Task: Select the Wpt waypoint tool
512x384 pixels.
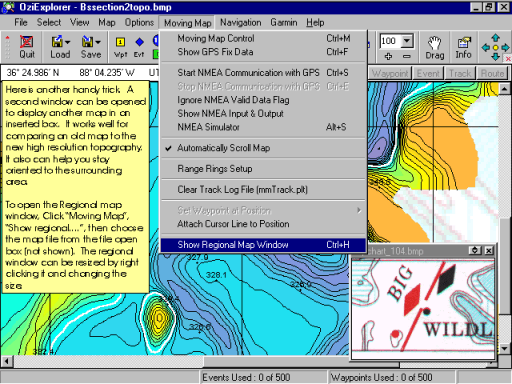Action: point(120,47)
